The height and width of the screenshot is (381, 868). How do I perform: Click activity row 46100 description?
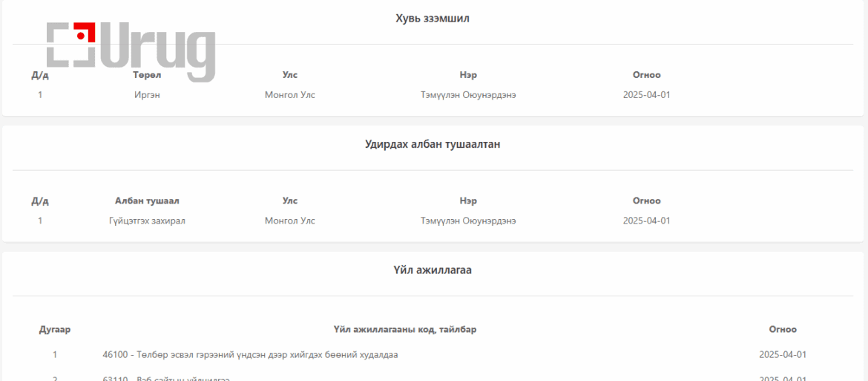[x=250, y=354]
